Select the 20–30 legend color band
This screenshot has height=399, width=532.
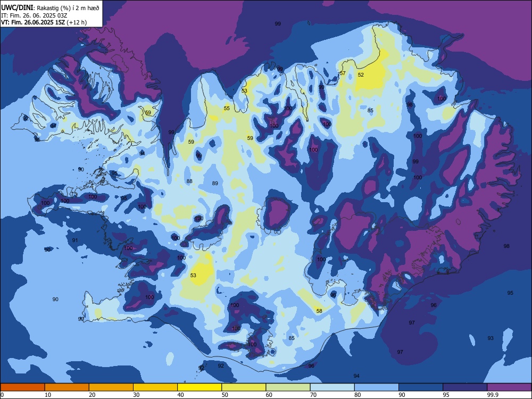(111, 387)
